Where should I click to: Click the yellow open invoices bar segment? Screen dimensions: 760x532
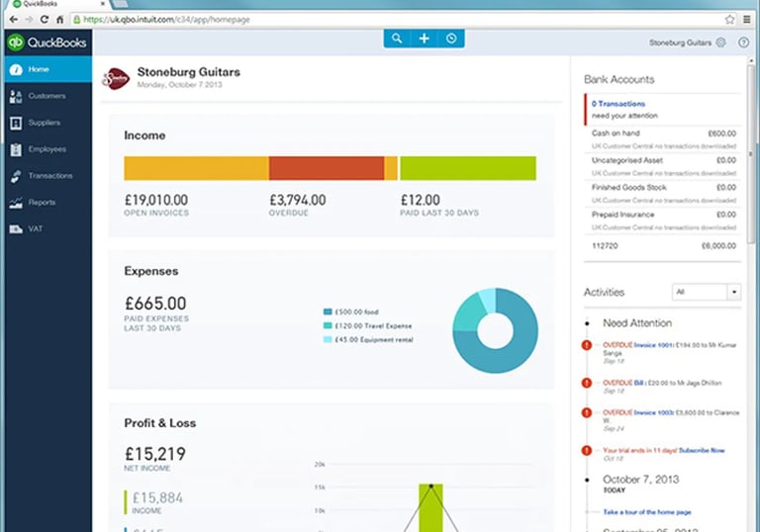(196, 168)
